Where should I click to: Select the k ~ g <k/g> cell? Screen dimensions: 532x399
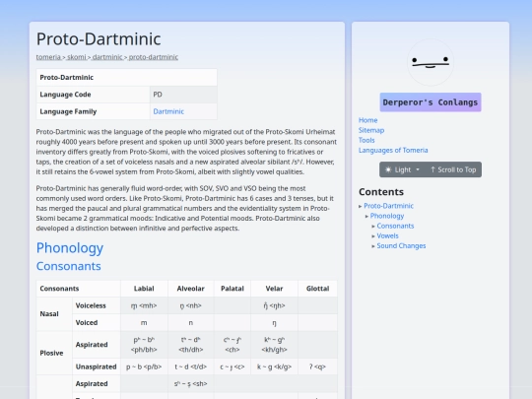(x=274, y=366)
